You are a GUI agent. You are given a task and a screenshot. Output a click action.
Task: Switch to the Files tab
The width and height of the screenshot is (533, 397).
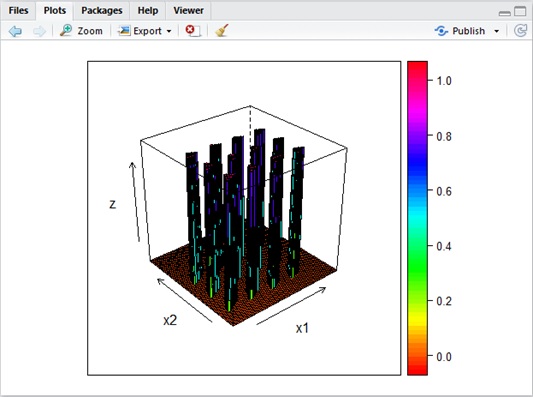click(x=18, y=11)
